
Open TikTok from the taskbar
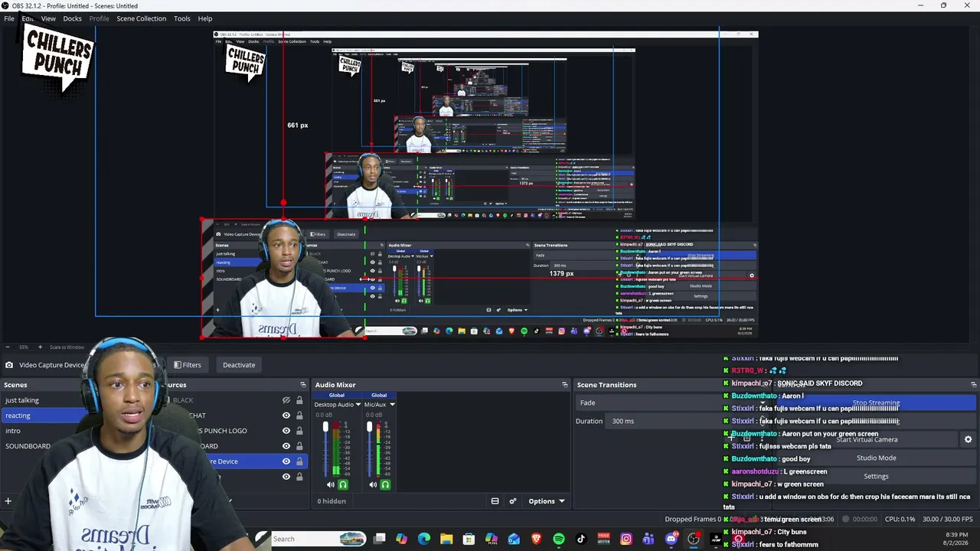581,539
